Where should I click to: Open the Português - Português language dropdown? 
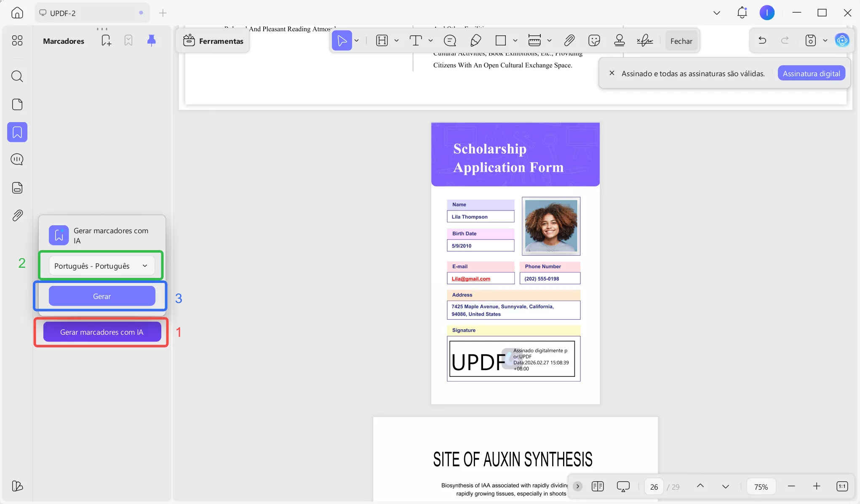click(x=101, y=266)
